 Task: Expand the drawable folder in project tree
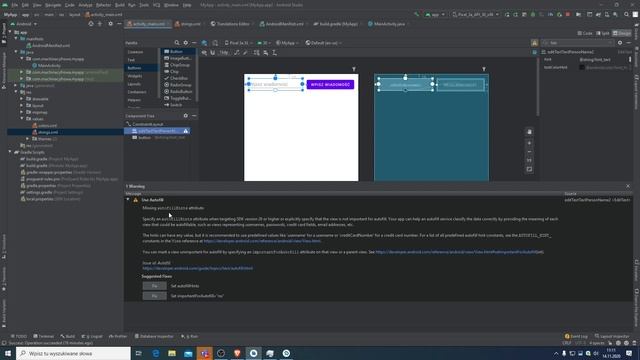tap(22, 99)
